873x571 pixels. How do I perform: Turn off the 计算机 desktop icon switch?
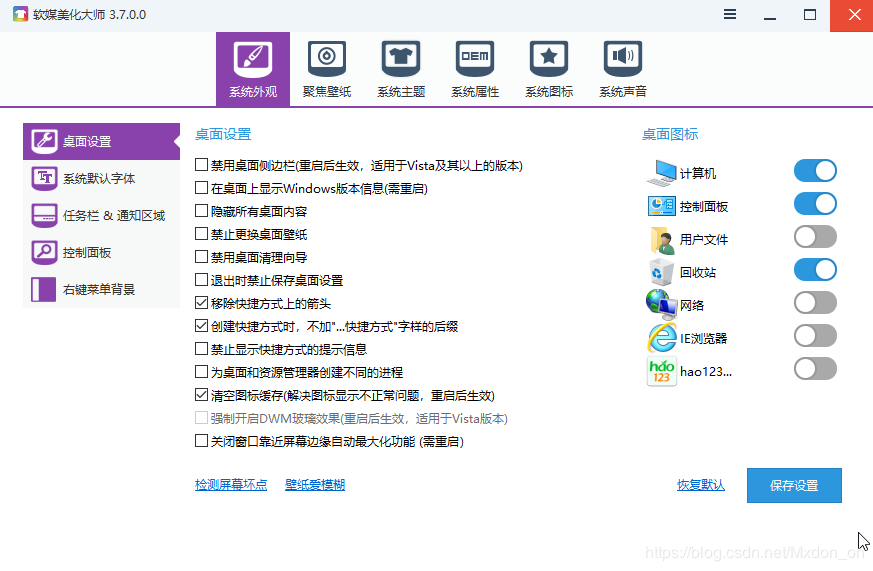(815, 171)
